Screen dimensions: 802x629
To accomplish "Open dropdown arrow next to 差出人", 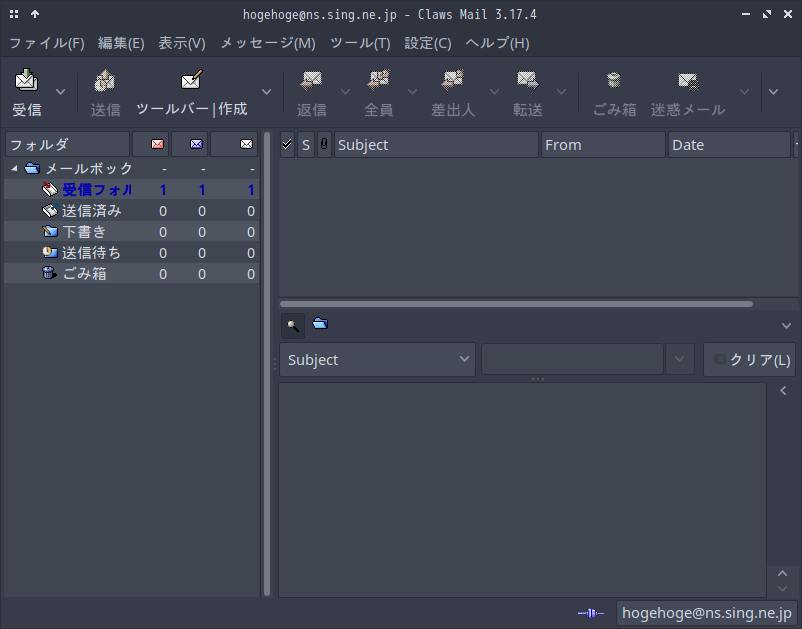I will (x=494, y=92).
